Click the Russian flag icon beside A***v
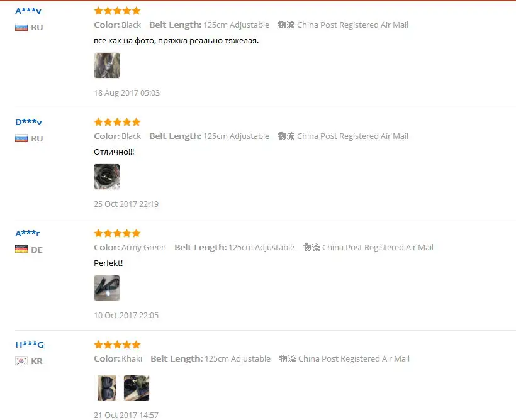The height and width of the screenshot is (420, 516). 21,27
